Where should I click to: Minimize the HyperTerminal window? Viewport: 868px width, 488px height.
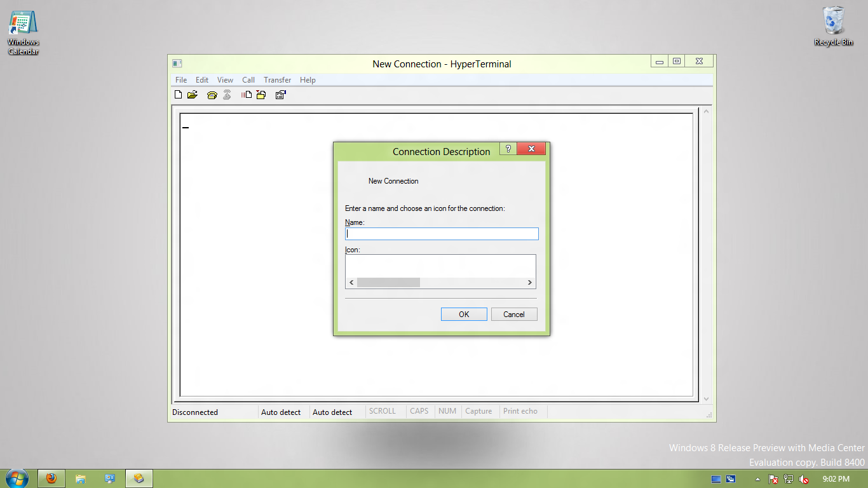660,61
